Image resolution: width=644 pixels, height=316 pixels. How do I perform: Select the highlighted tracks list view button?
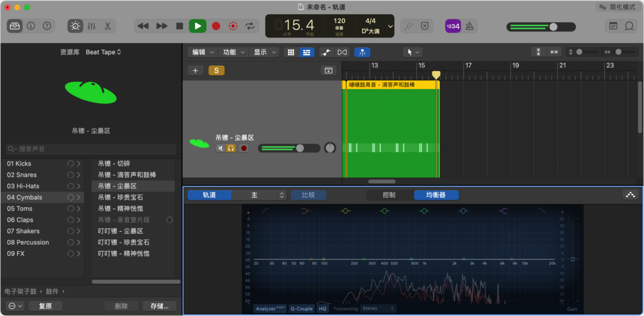[307, 52]
